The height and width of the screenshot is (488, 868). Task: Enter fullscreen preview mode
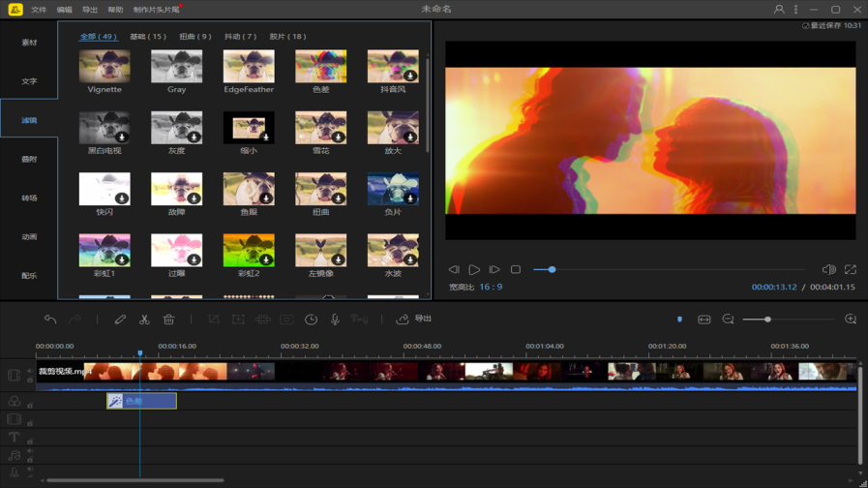coord(850,270)
